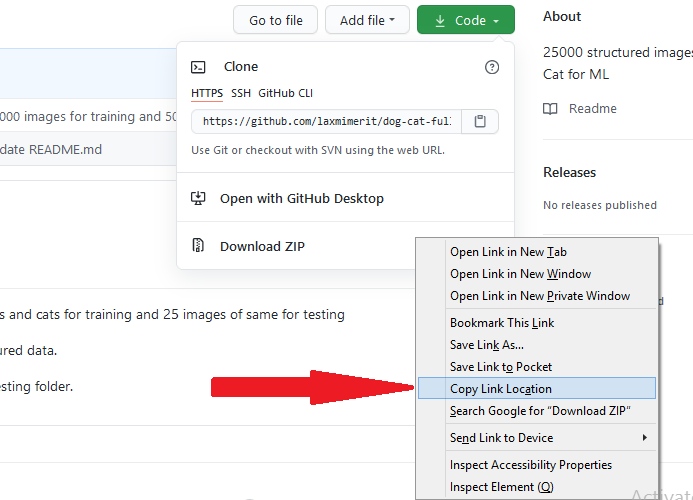The width and height of the screenshot is (693, 500).
Task: Click the About heading
Action: [x=562, y=16]
